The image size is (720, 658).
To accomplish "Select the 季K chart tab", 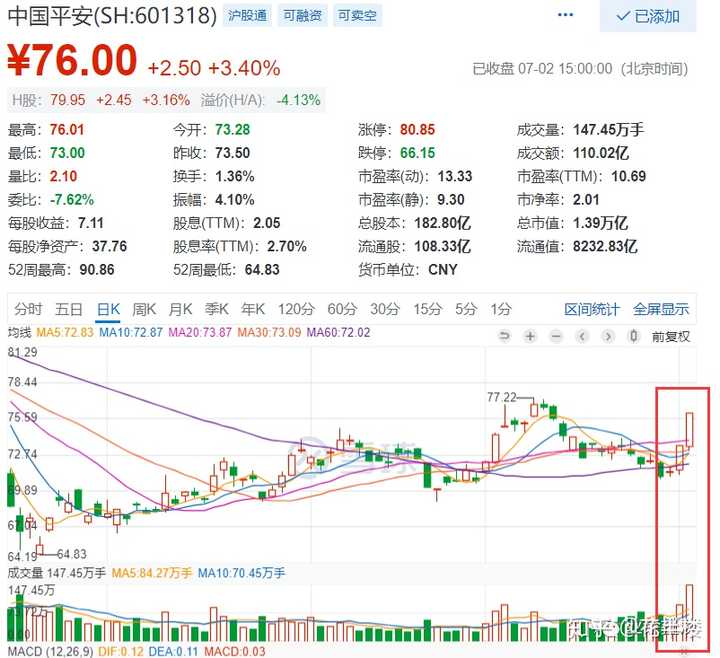I will [x=216, y=309].
